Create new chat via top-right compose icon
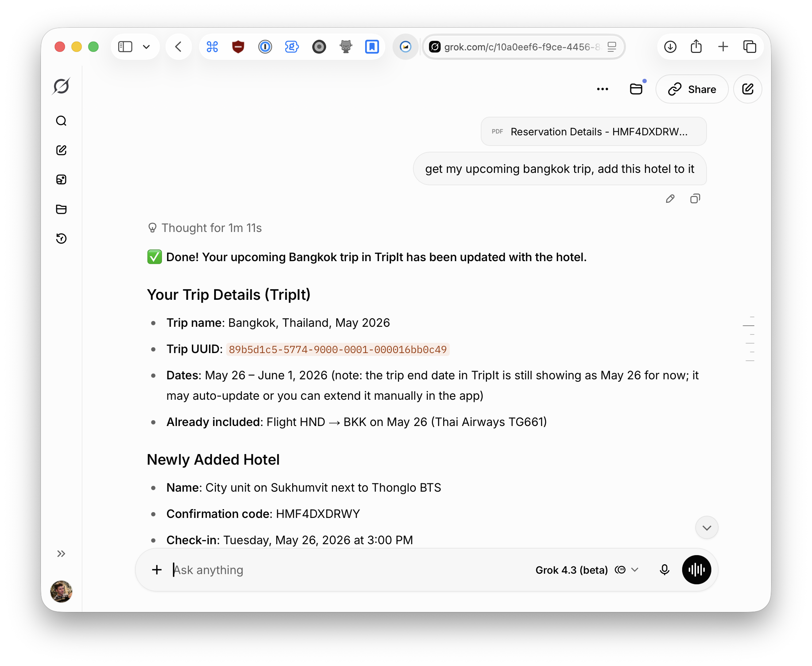This screenshot has width=812, height=666. pos(747,89)
